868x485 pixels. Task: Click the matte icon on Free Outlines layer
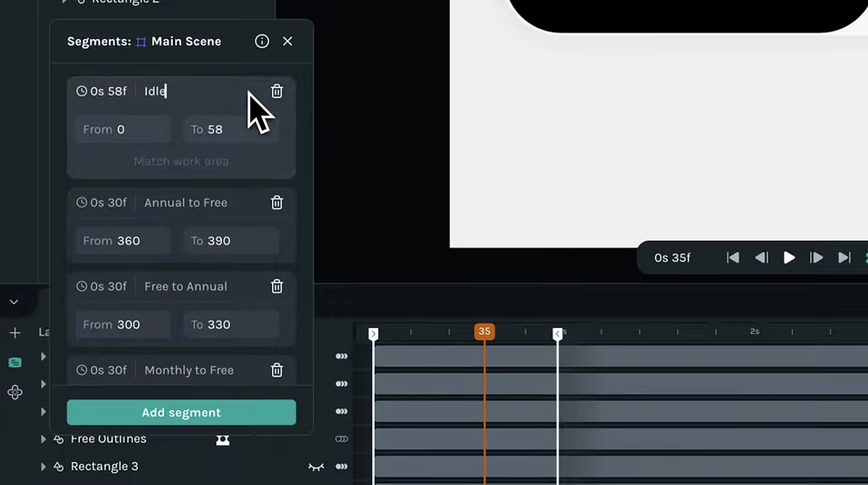click(223, 439)
